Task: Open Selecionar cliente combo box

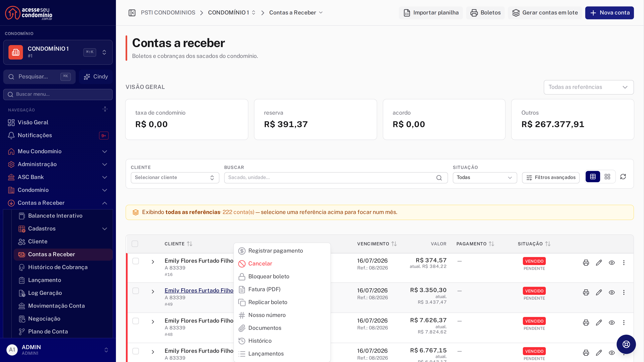Action: click(x=175, y=178)
